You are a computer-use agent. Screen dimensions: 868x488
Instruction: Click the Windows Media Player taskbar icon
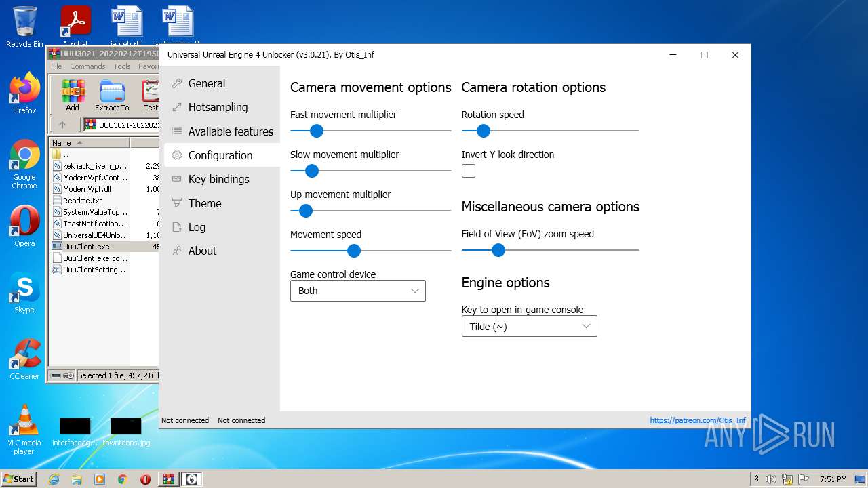pyautogui.click(x=100, y=479)
